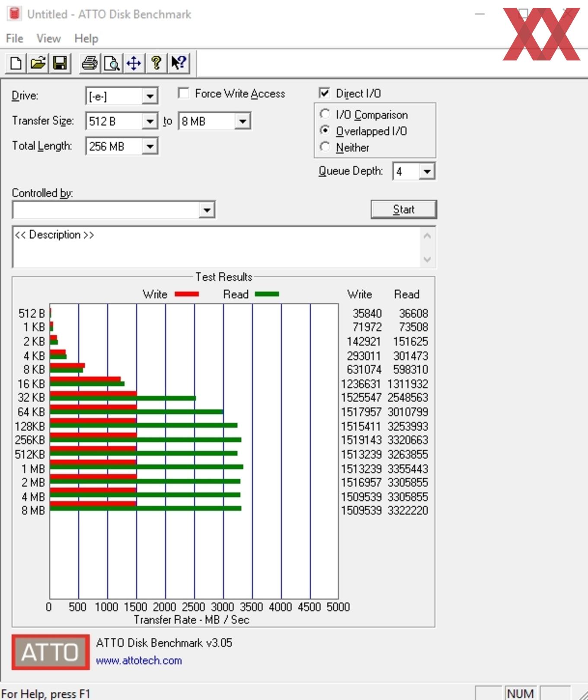
Task: Click the Save floppy disk icon
Action: (60, 64)
